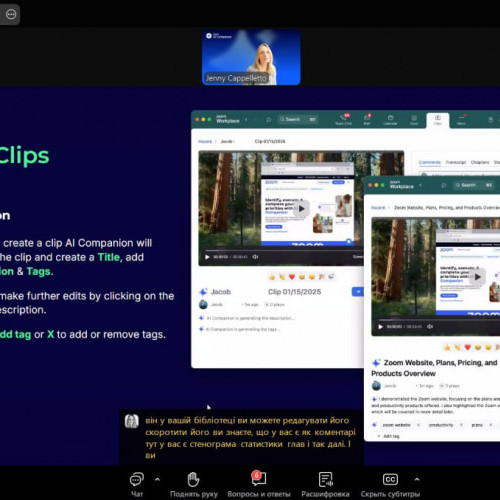React with thumbs up under Zoom Website clip
Image resolution: width=500 pixels, height=500 pixels.
[x=447, y=348]
